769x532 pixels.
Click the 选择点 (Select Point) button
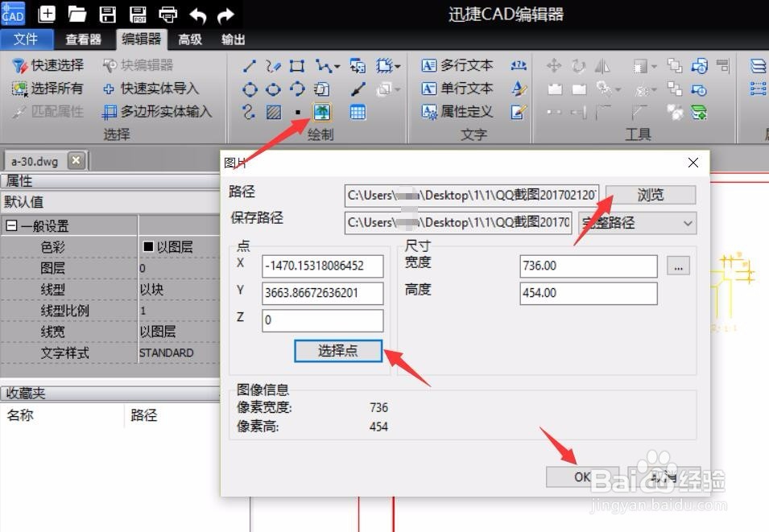pos(338,351)
